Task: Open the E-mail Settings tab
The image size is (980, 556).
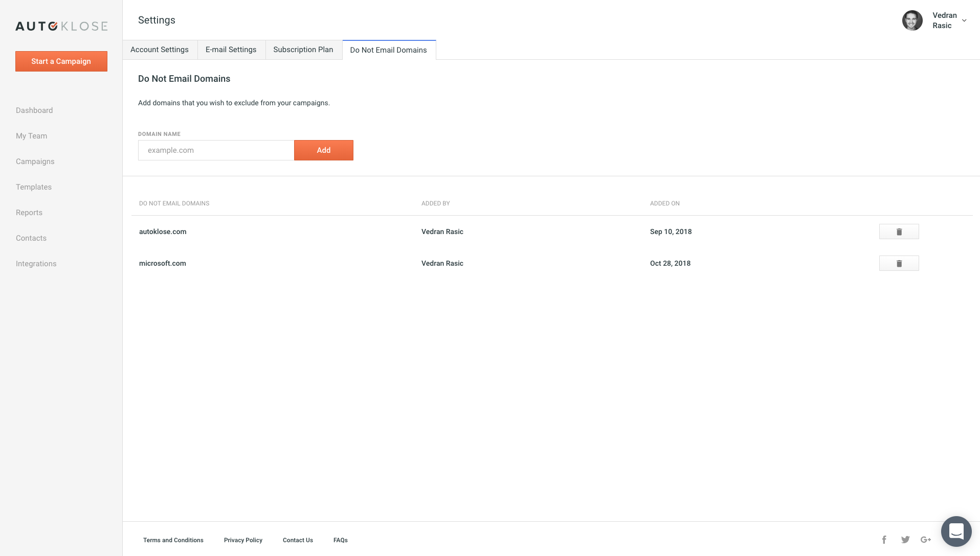Action: point(231,50)
